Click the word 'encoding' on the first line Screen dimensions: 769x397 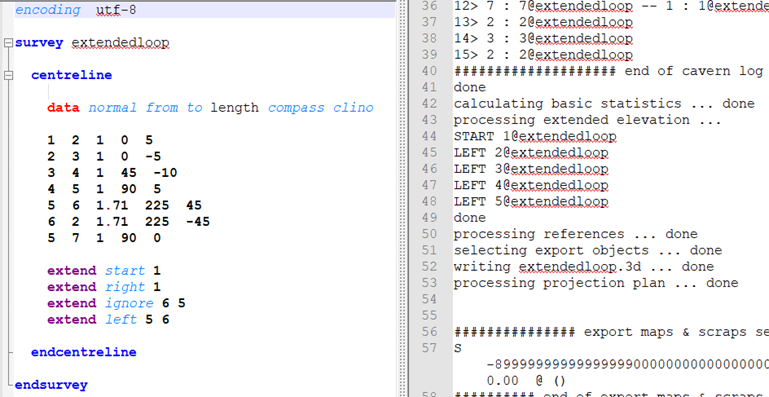tap(48, 10)
